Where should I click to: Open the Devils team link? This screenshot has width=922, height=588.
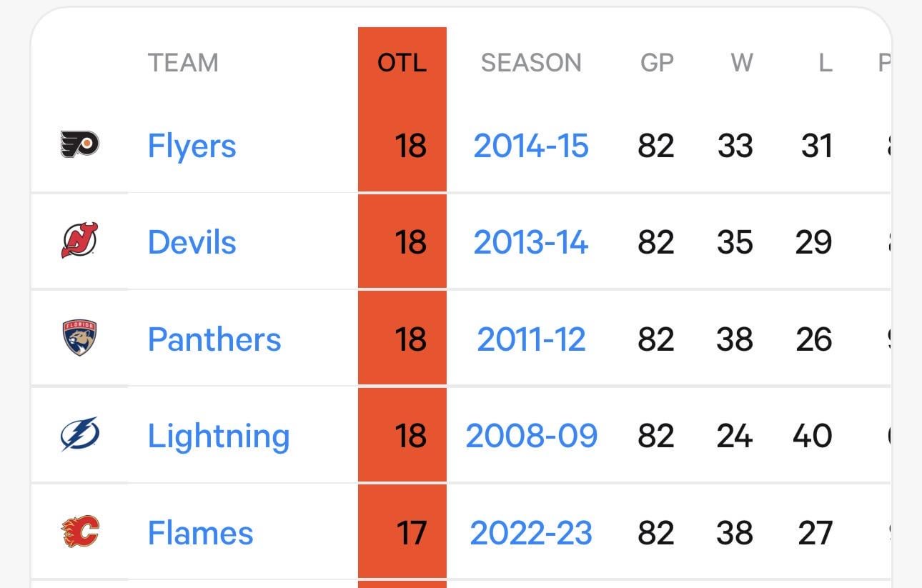(x=192, y=242)
